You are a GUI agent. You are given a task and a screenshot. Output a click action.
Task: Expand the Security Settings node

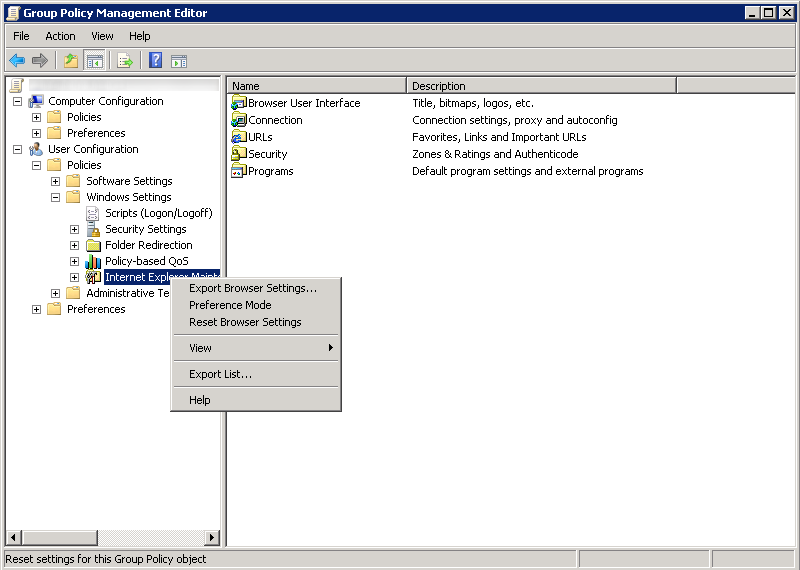coord(74,229)
